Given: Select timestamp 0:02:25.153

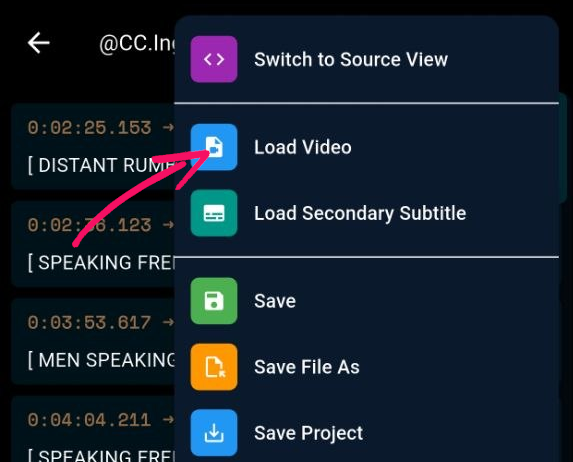Looking at the screenshot, I should (90, 128).
